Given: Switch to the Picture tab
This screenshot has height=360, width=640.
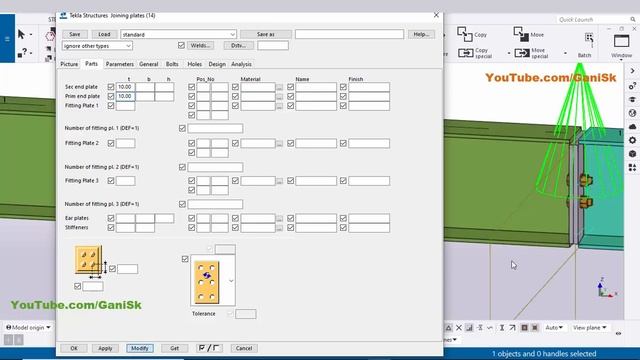Looking at the screenshot, I should pos(69,64).
